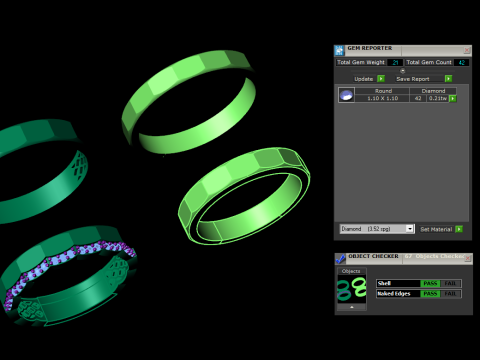Click FAIL indicator for Naked Edges
Viewport: 480px width, 360px height.
coord(450,294)
